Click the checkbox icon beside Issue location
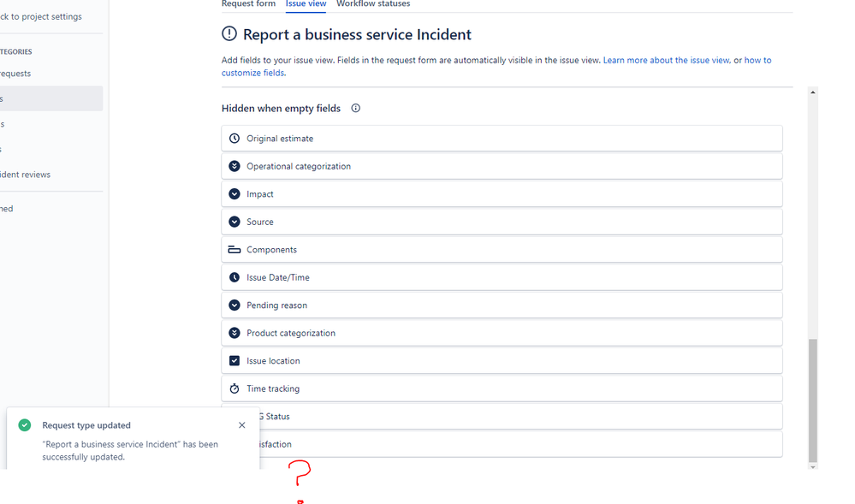 tap(235, 361)
